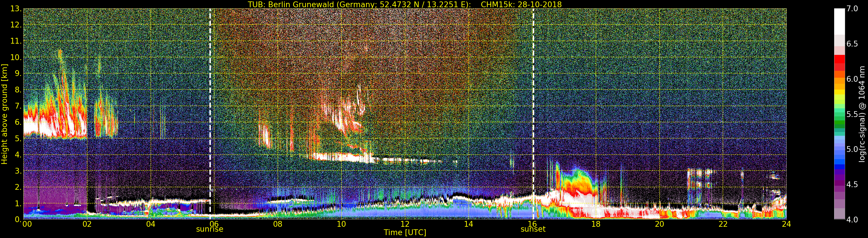The image size is (868, 238).
Task: Click the '11.' height axis tick label
Action: click(x=16, y=41)
